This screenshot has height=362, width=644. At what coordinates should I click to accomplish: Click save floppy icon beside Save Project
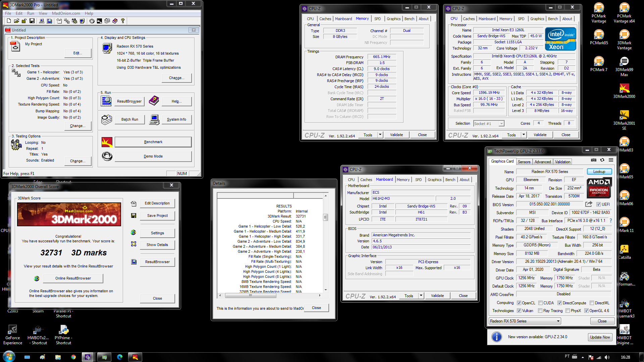coord(133,216)
